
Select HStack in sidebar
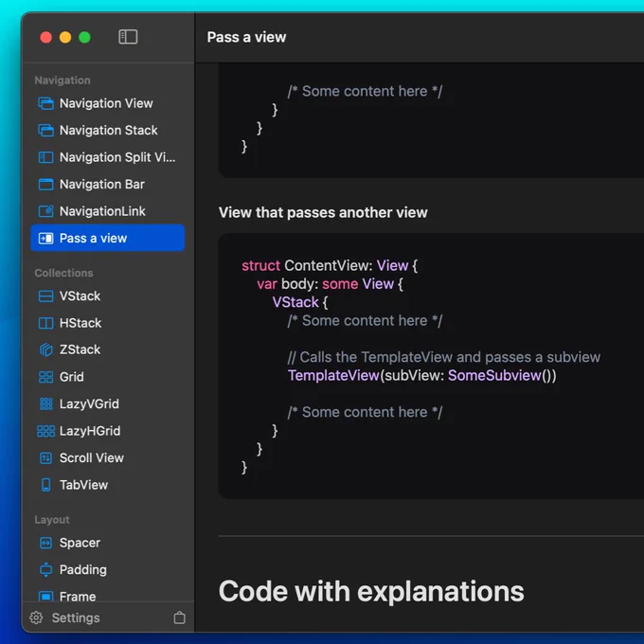click(x=108, y=323)
